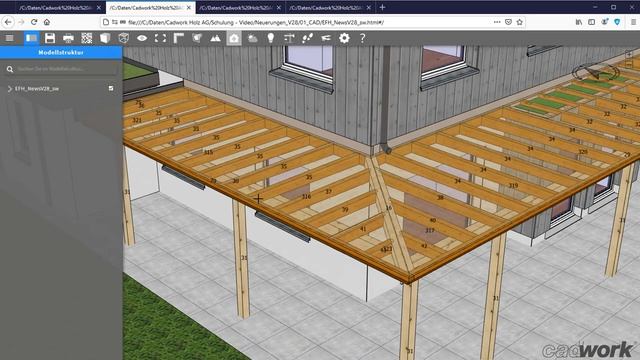Click the Pocket save icon
The image size is (640, 360).
tap(508, 22)
